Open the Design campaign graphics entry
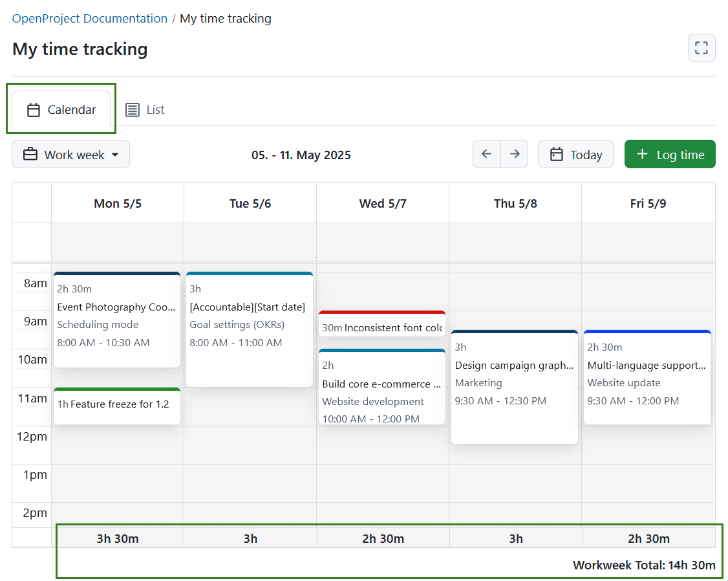This screenshot has width=728, height=581. coord(515,388)
